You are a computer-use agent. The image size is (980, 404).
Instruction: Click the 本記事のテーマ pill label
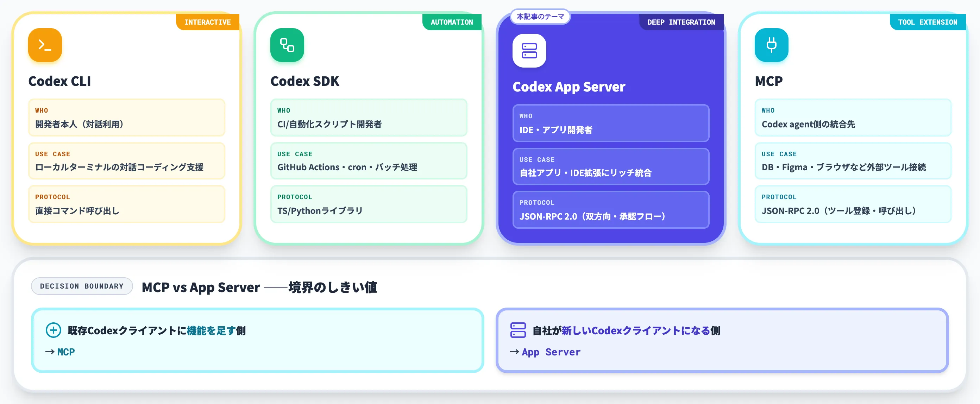click(x=540, y=17)
